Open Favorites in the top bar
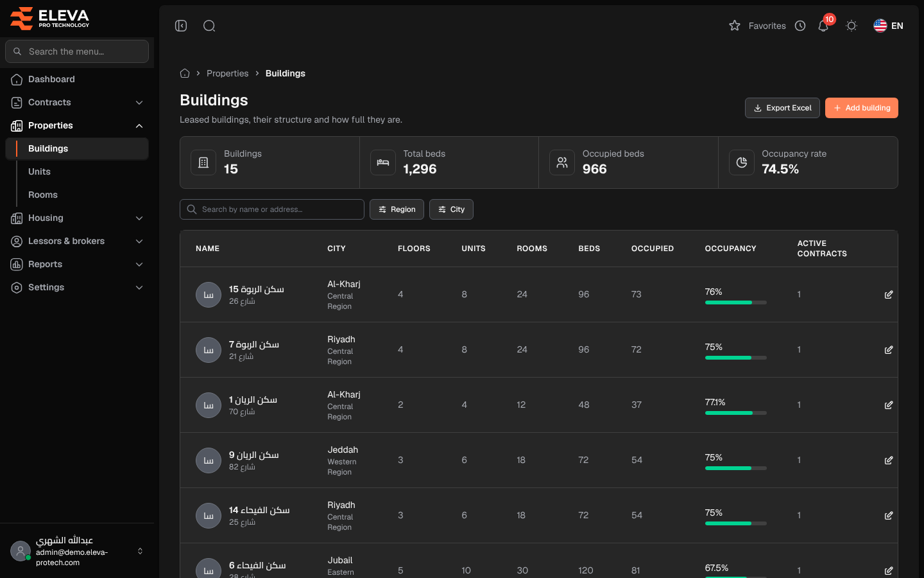 [757, 26]
